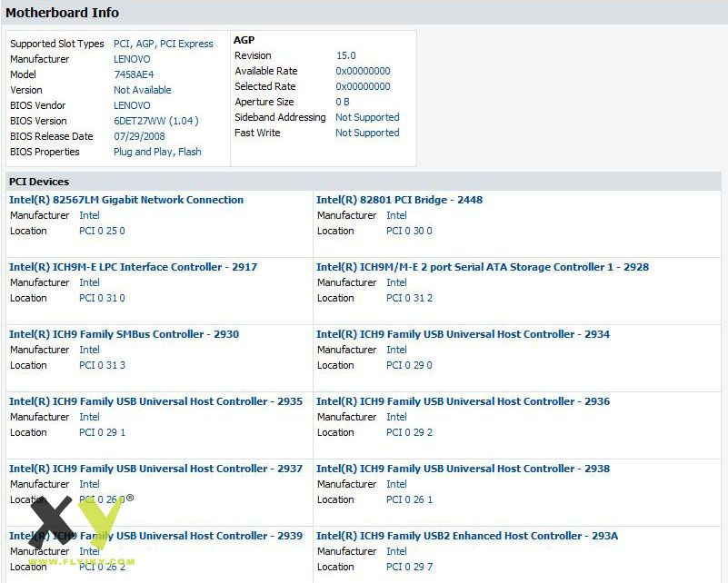This screenshot has width=728, height=583.
Task: Select the "Supported Slot Types" label
Action: tap(57, 44)
